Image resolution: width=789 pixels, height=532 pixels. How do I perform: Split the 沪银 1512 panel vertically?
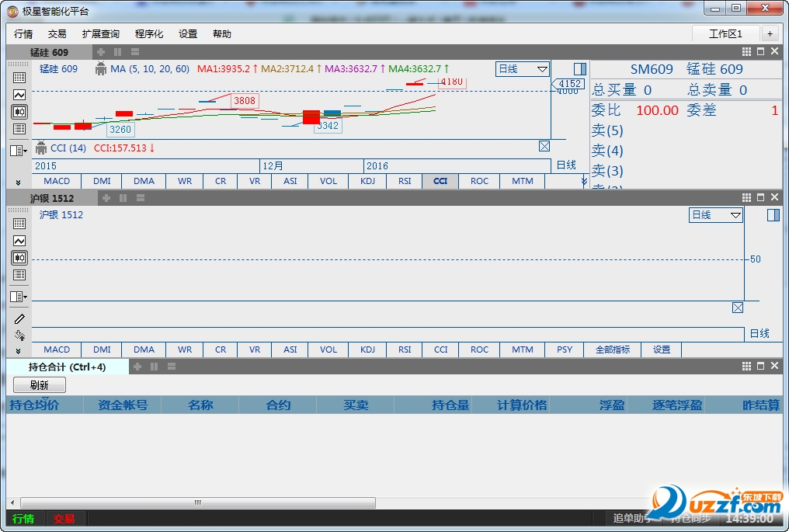point(123,198)
